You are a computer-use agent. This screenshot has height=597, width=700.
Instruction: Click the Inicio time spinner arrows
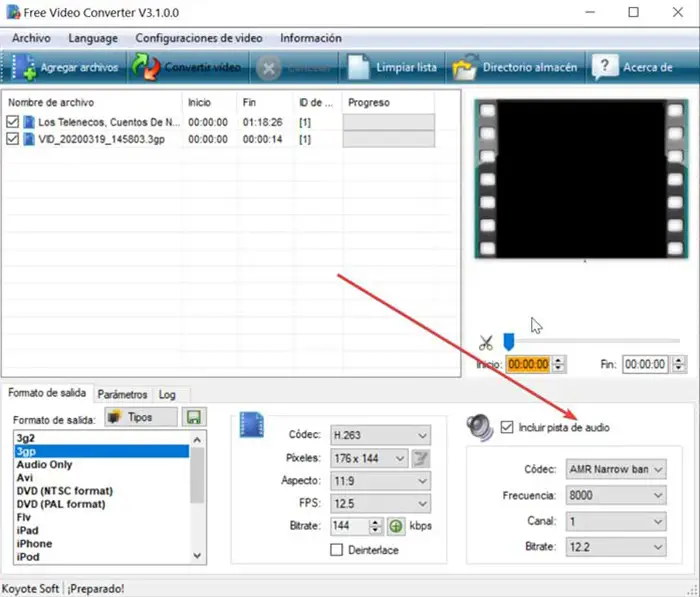(558, 364)
